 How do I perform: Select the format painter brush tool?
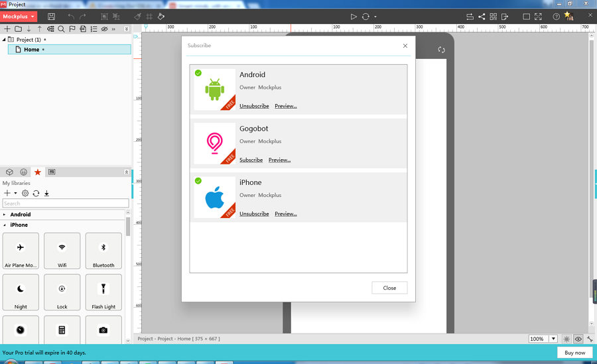point(137,17)
